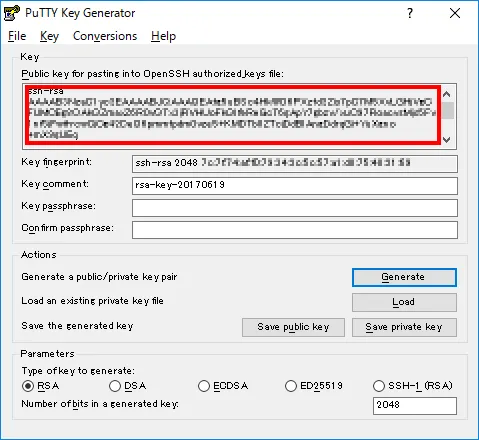Open the Conversions menu
The width and height of the screenshot is (479, 440).
coord(105,36)
